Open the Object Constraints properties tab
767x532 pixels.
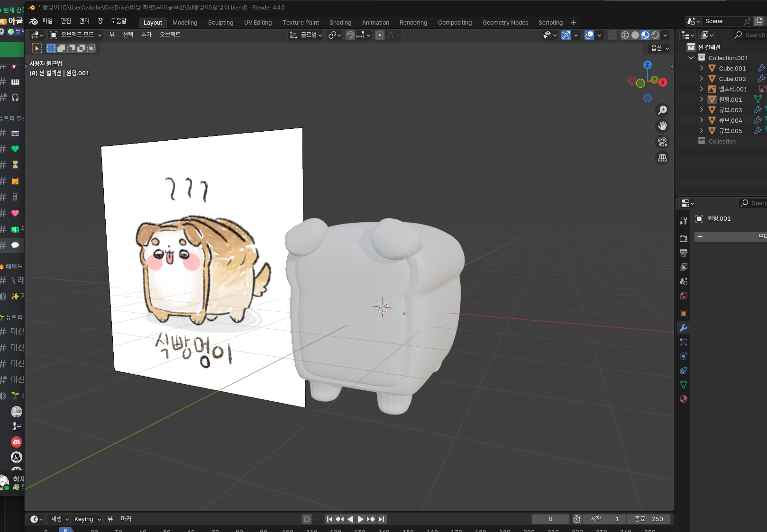684,370
